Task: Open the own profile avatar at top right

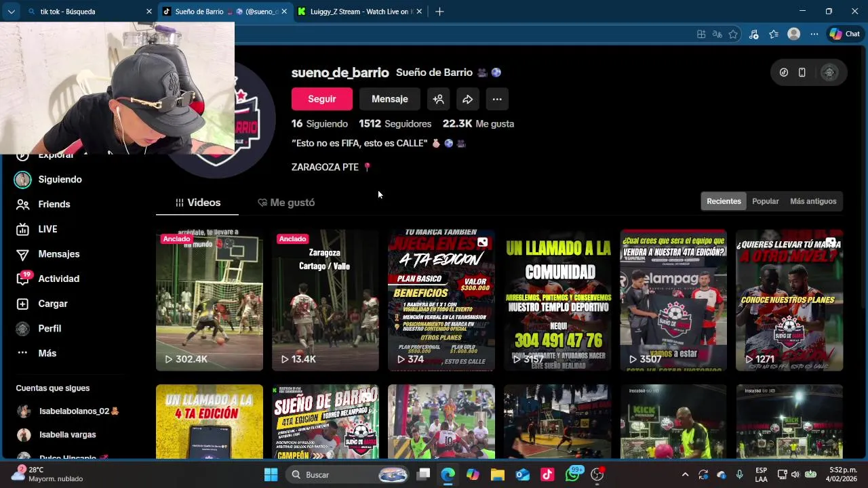Action: tap(829, 73)
